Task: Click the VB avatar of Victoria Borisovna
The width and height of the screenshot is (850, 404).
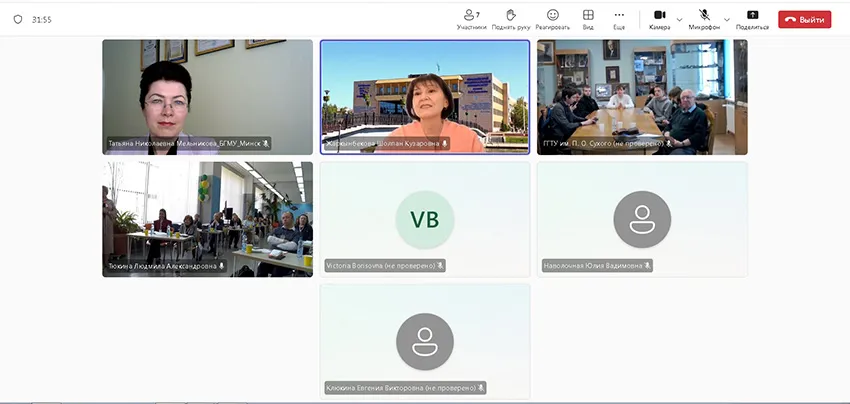Action: [x=425, y=220]
